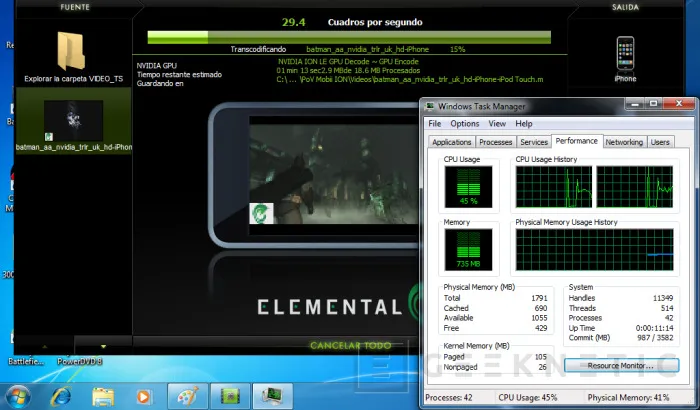Open the File menu in Task Manager

pos(434,124)
